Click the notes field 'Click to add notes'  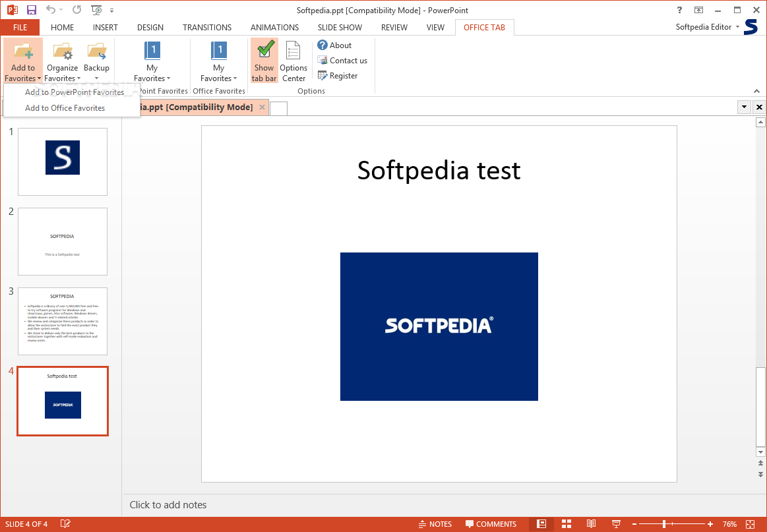[x=168, y=504]
